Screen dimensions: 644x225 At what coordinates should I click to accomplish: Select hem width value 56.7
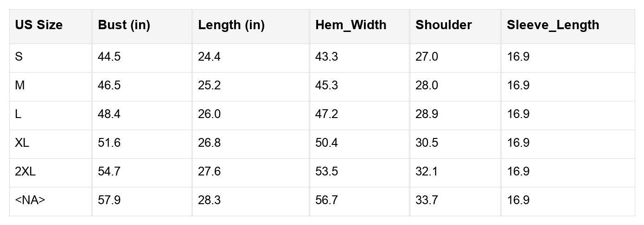point(326,200)
